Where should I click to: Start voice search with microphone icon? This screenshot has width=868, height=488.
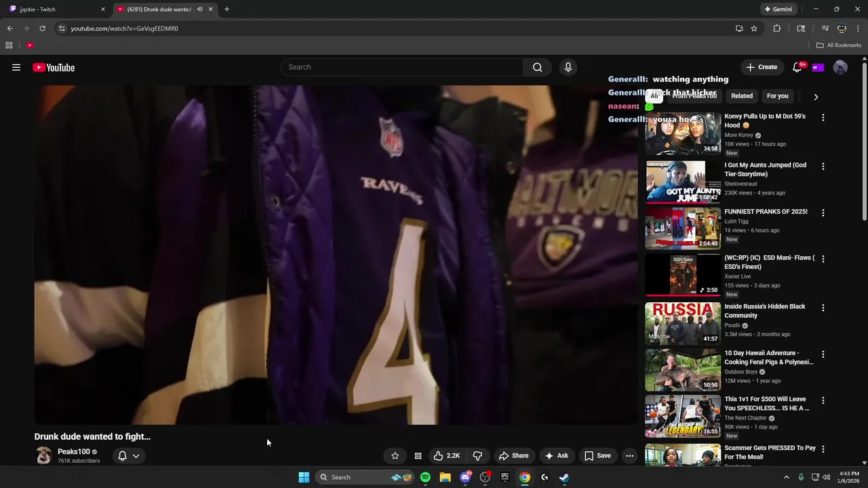[x=568, y=67]
